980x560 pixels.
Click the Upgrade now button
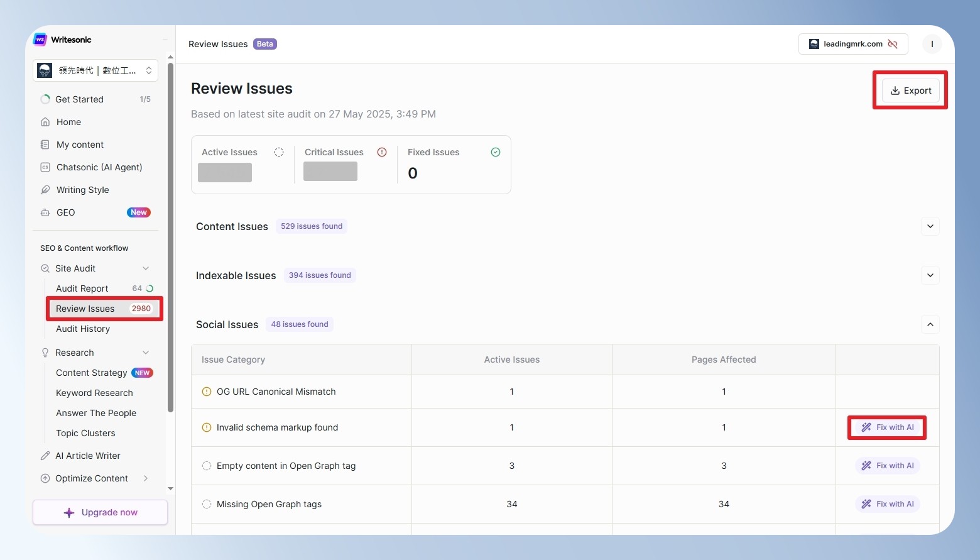point(101,512)
